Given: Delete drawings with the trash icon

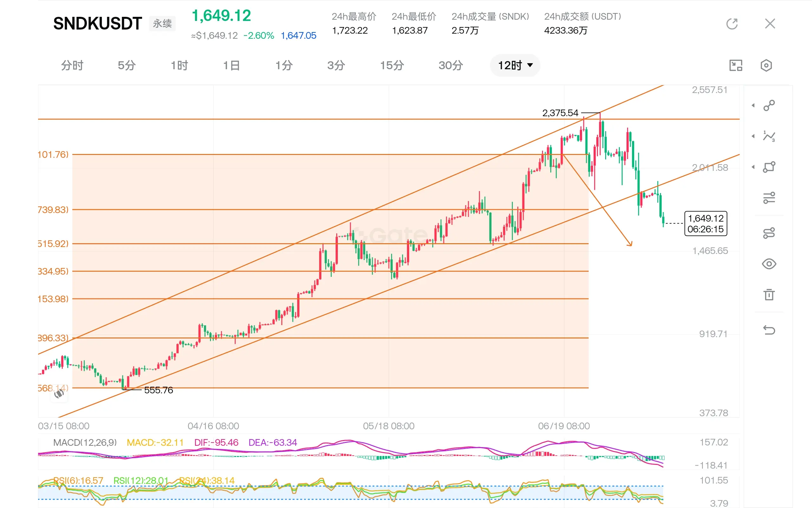Looking at the screenshot, I should click(x=769, y=295).
